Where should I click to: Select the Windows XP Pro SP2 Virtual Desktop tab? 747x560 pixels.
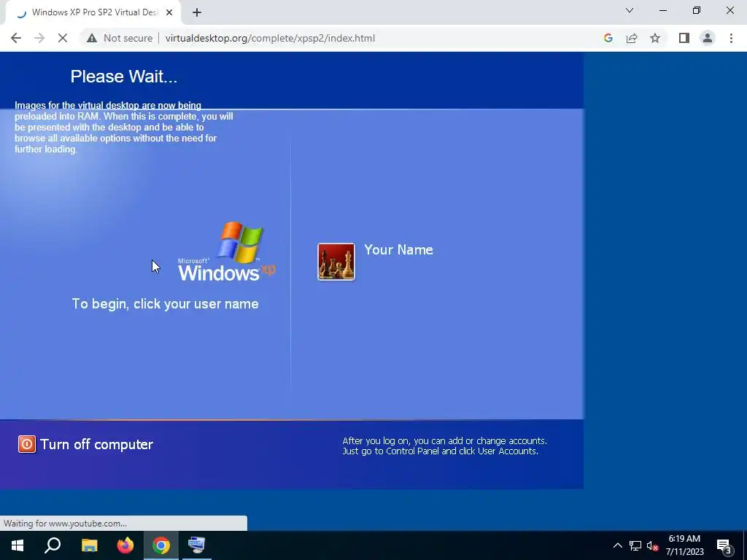(x=93, y=12)
